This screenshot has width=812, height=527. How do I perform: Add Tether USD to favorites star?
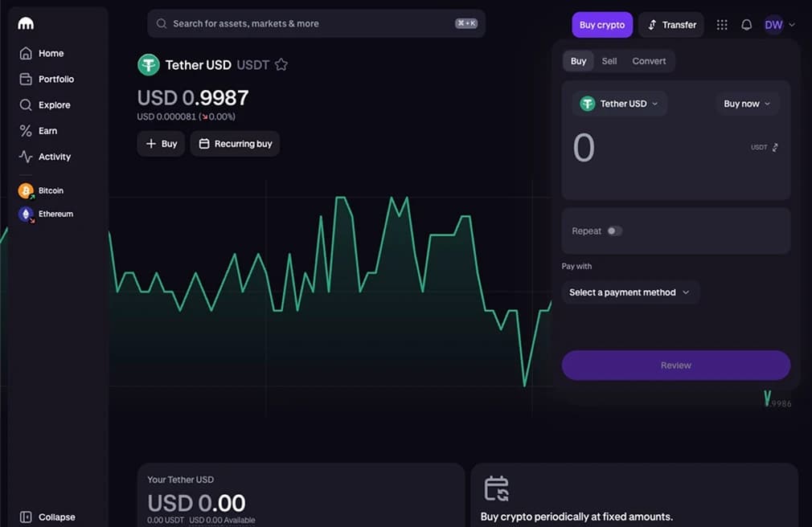(281, 65)
